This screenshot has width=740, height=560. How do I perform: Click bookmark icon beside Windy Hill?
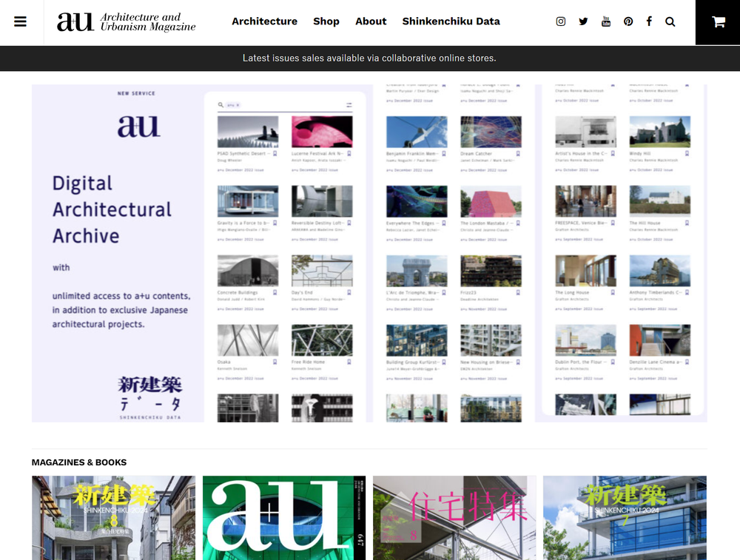click(687, 153)
